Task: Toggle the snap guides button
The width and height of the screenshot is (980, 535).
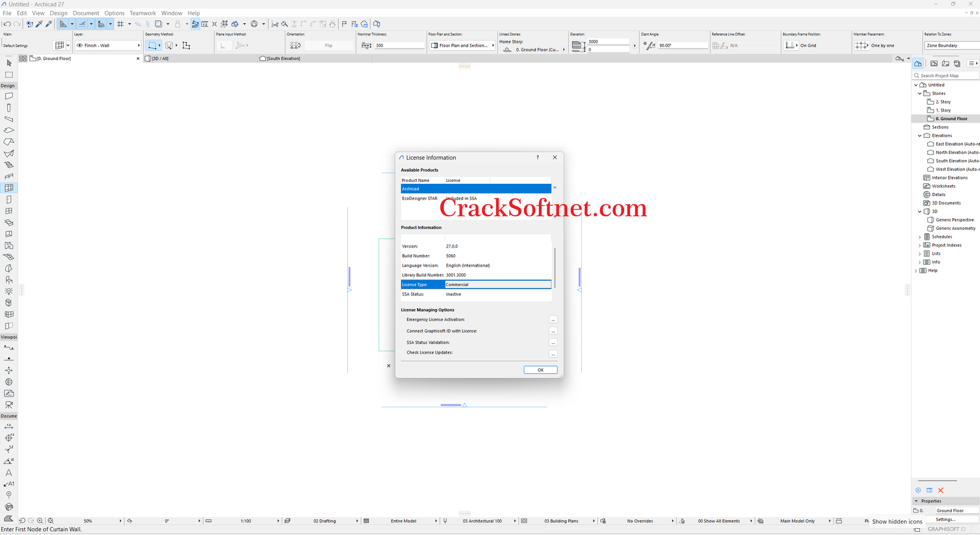Action: tap(82, 24)
